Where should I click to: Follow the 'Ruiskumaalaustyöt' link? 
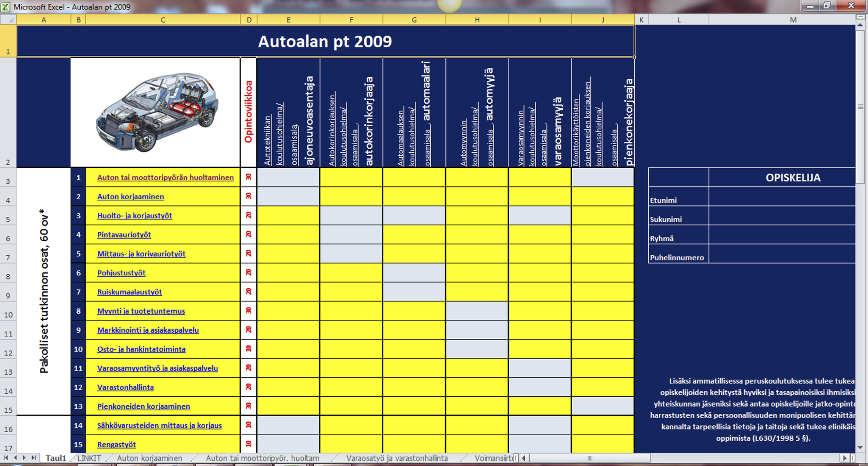(130, 292)
